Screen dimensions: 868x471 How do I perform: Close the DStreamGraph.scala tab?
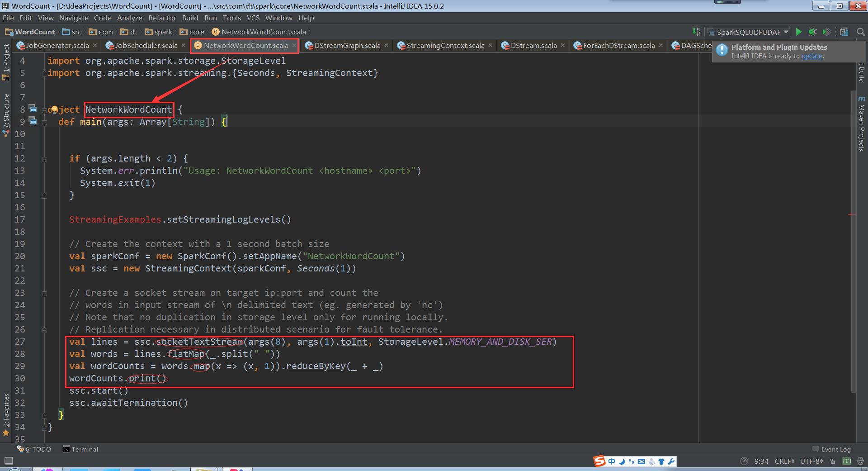point(386,45)
